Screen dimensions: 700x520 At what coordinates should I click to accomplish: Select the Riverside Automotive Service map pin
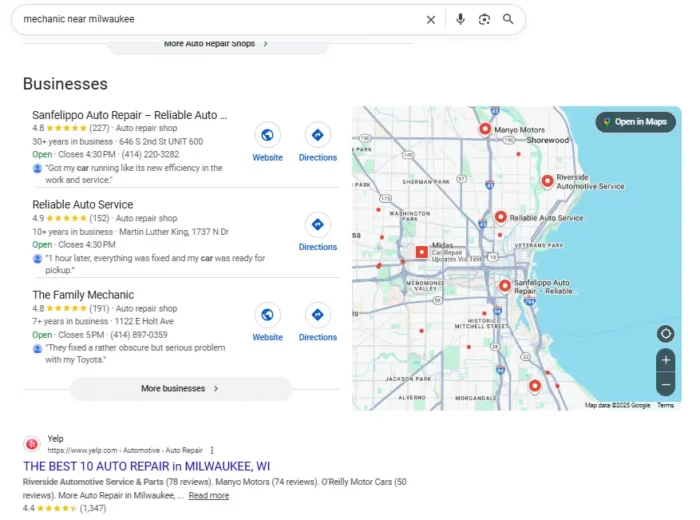pyautogui.click(x=547, y=181)
